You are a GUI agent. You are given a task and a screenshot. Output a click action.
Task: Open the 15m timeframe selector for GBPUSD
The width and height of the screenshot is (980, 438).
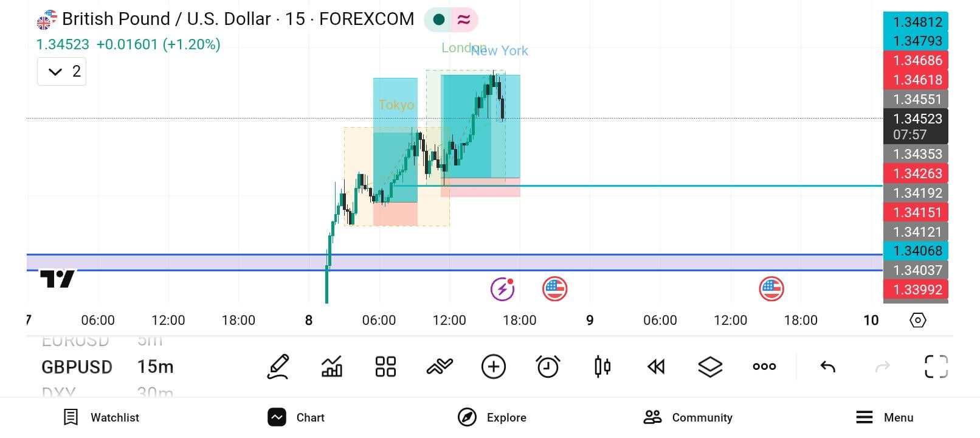pos(155,366)
